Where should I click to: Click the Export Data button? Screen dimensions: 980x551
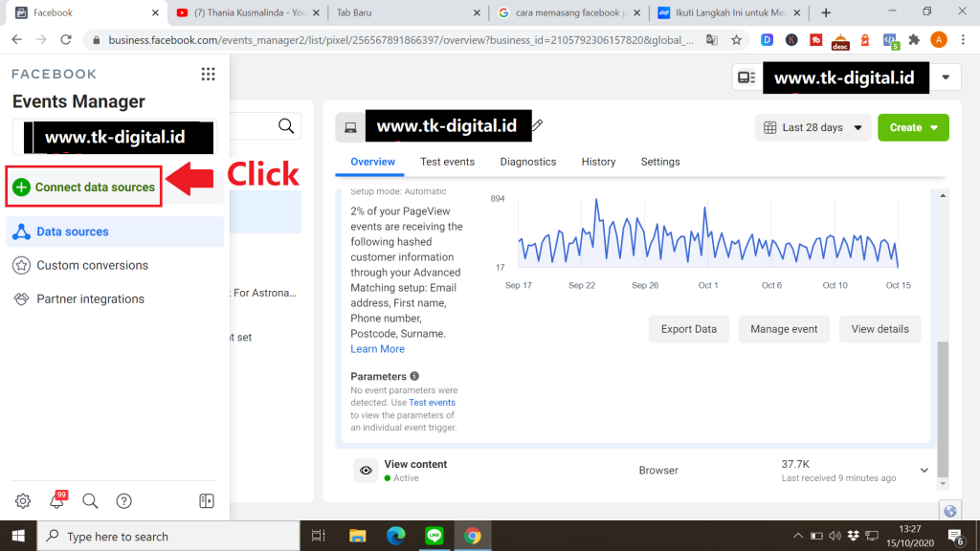click(x=688, y=329)
